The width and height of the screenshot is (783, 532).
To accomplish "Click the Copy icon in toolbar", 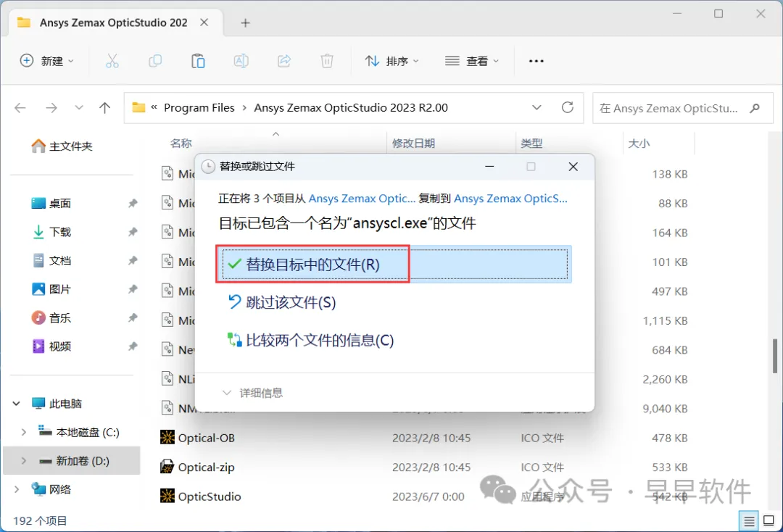I will click(x=155, y=61).
